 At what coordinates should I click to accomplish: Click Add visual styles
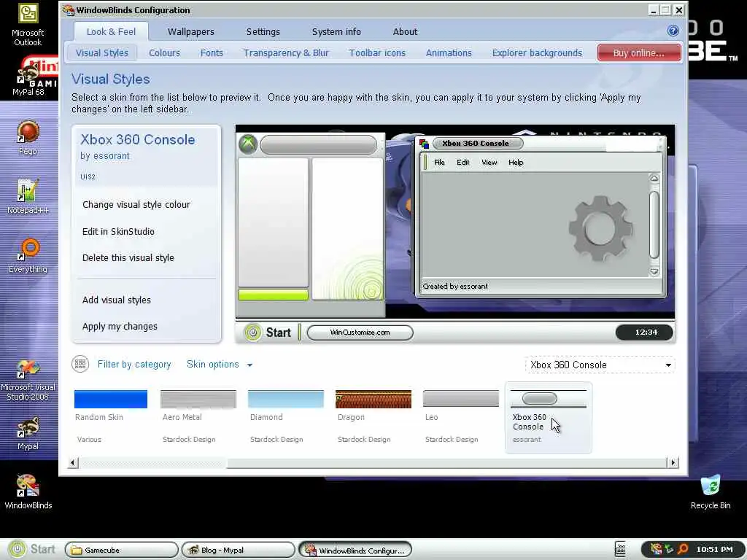point(116,300)
